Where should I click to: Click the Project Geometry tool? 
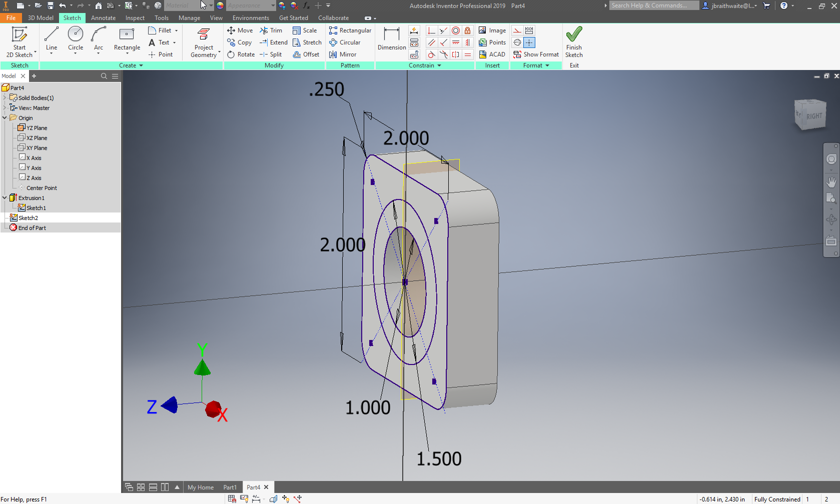(x=204, y=42)
